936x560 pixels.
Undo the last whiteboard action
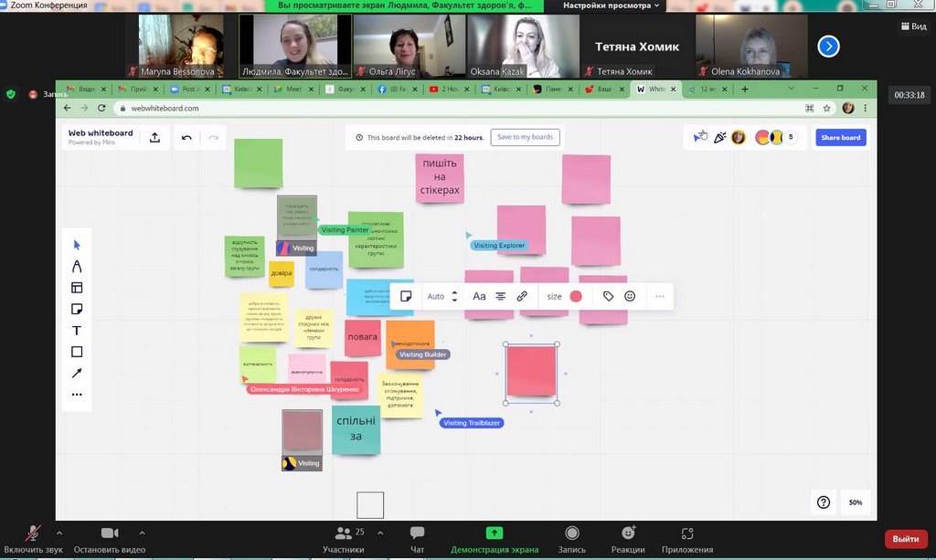186,137
